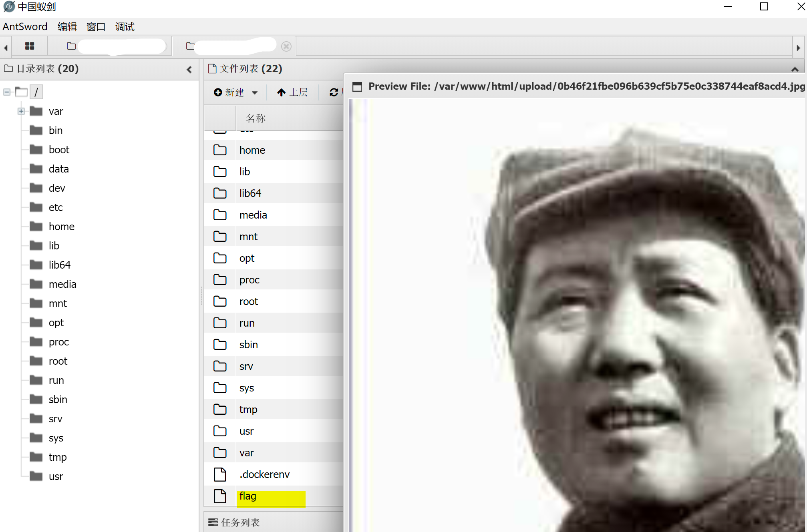
Task: Select opt row in file list
Action: (274, 258)
